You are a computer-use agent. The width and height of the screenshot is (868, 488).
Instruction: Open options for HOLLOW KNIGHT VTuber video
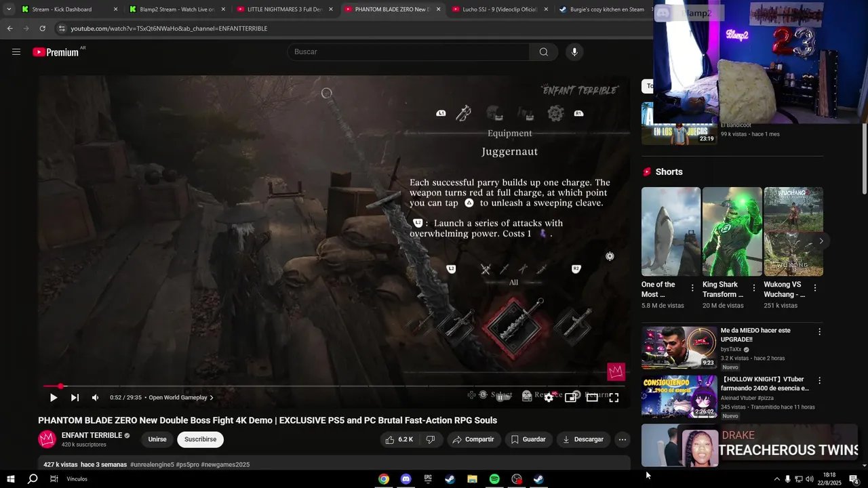[x=819, y=381]
